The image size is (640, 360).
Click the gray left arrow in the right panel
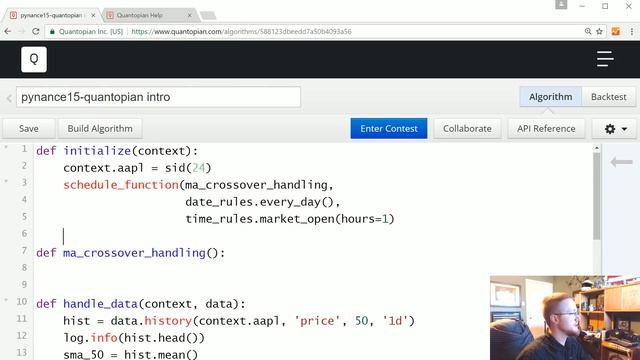pyautogui.click(x=621, y=162)
